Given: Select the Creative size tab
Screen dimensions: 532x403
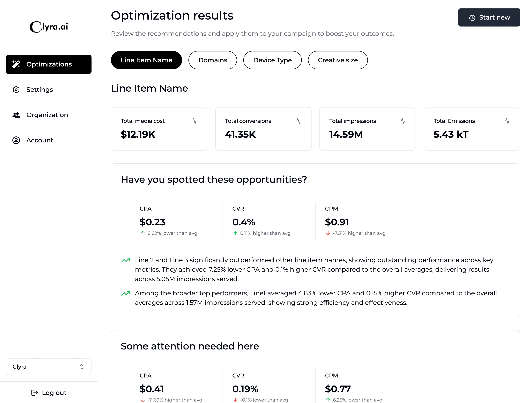Looking at the screenshot, I should click(338, 60).
